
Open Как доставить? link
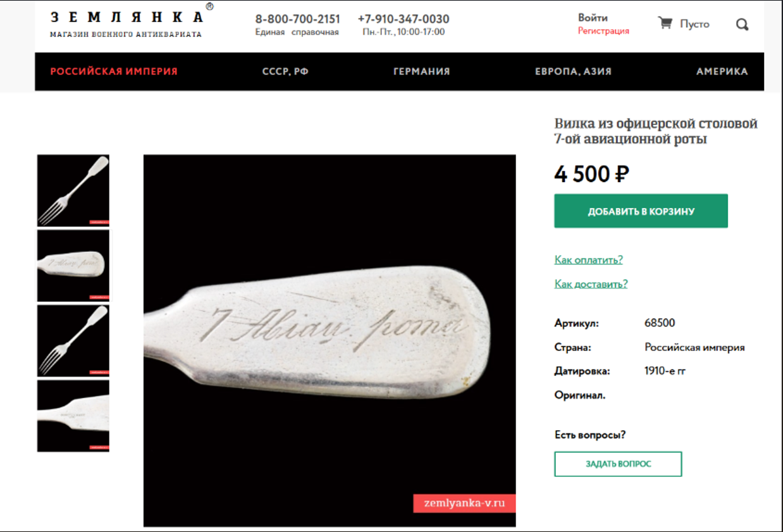click(591, 283)
